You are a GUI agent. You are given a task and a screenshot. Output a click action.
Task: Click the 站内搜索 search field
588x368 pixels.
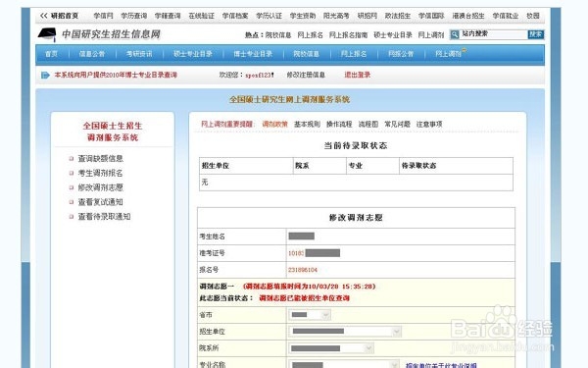click(x=493, y=34)
